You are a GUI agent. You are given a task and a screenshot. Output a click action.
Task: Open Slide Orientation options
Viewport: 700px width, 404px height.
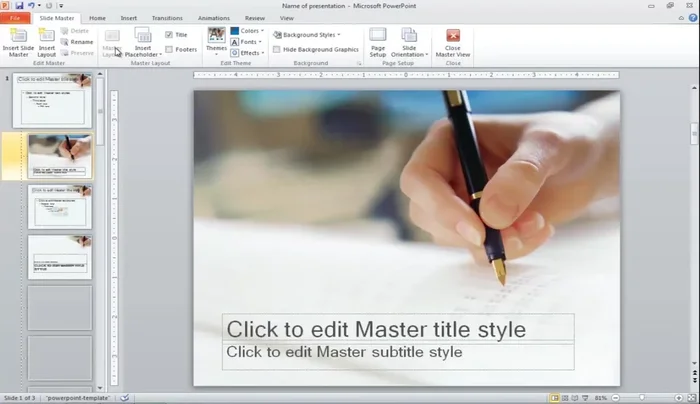pyautogui.click(x=409, y=41)
